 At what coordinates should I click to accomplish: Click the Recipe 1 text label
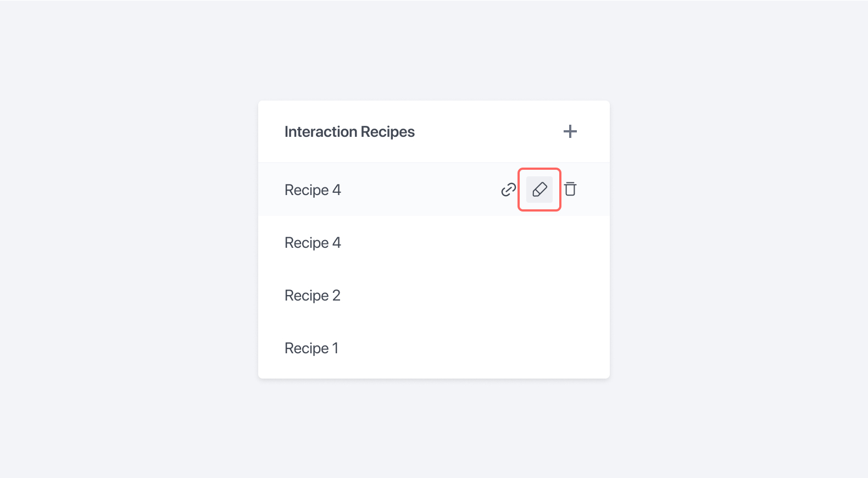pyautogui.click(x=311, y=348)
